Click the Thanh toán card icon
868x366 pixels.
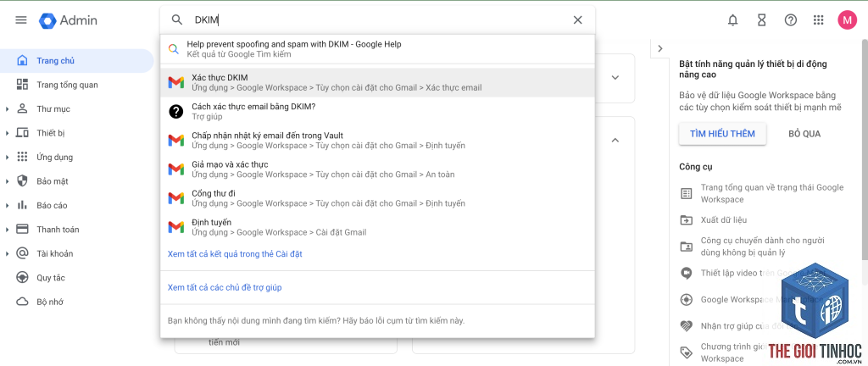[22, 229]
